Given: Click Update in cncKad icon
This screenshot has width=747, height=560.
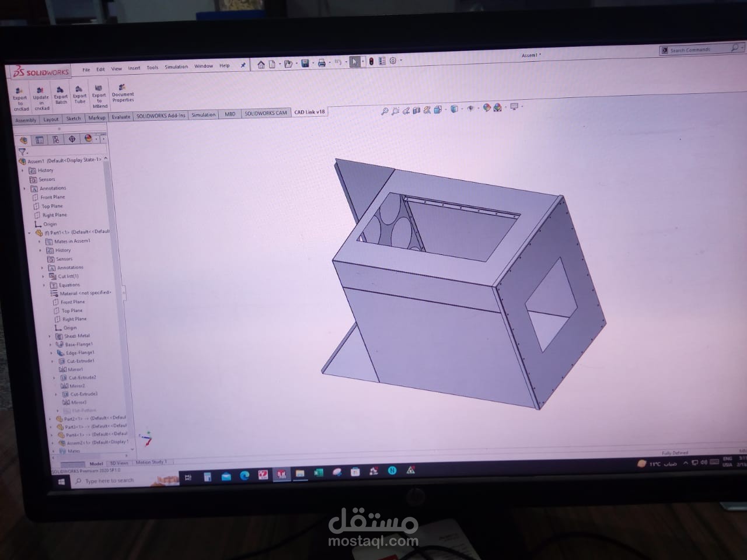Looking at the screenshot, I should [x=41, y=98].
